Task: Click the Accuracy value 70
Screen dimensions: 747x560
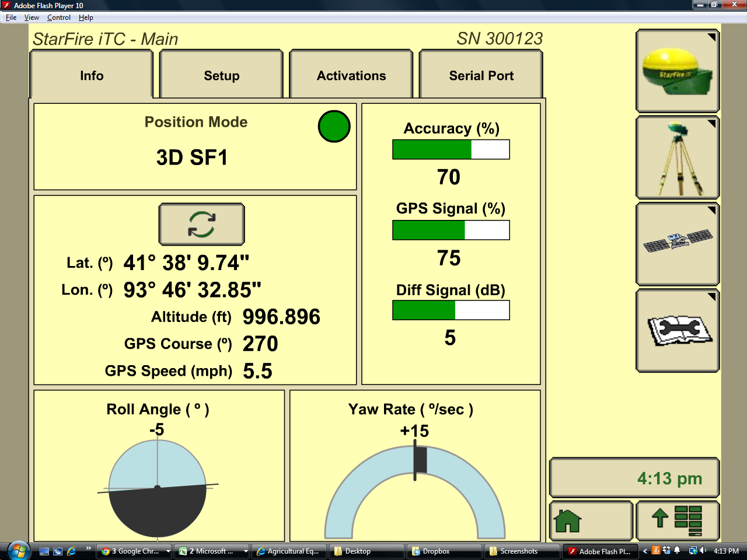Action: pos(449,177)
